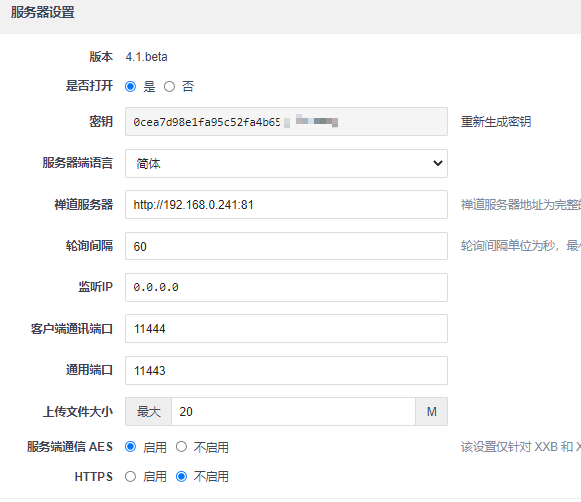Screen dimensions: 581x502
Task: Select 不启用 for HTTPS
Action: (181, 476)
